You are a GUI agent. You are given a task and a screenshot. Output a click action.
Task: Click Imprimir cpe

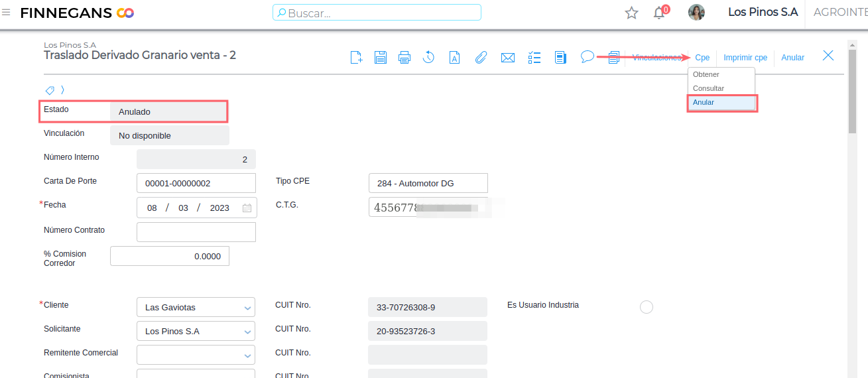click(x=745, y=58)
